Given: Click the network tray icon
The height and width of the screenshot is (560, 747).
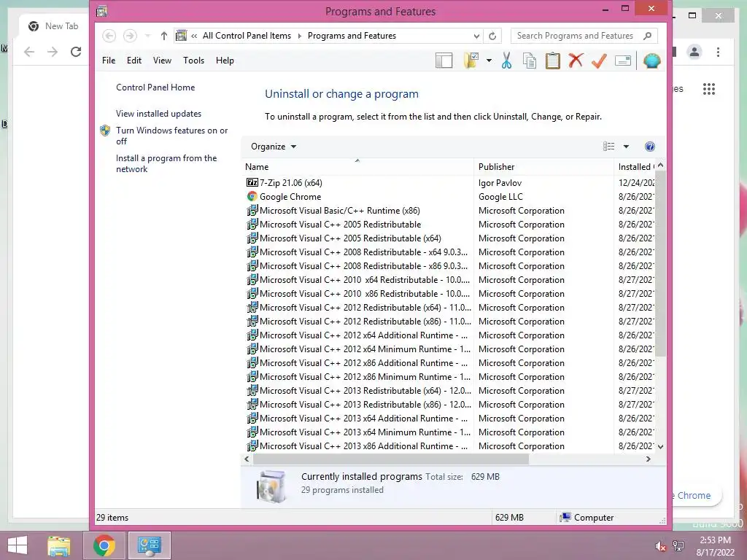Looking at the screenshot, I should [x=678, y=546].
